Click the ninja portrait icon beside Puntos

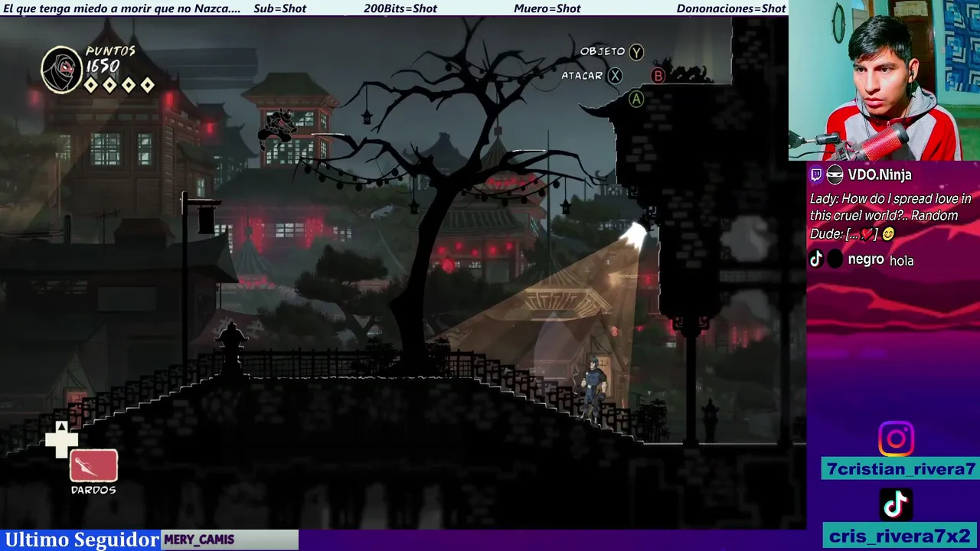click(61, 70)
